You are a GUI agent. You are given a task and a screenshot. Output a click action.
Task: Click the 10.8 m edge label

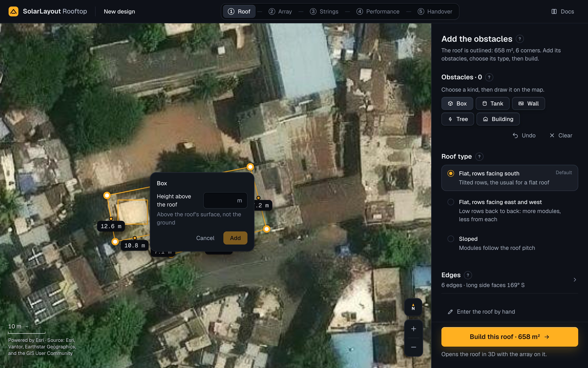pos(135,246)
